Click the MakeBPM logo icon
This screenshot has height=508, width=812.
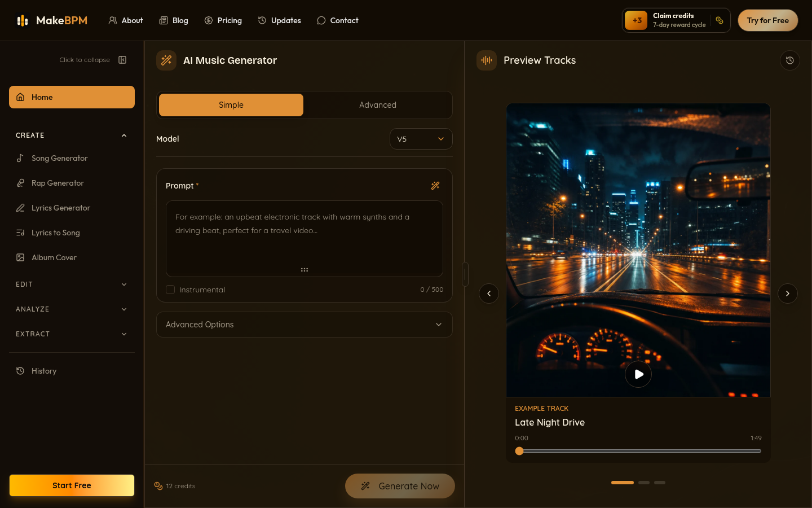pos(23,20)
